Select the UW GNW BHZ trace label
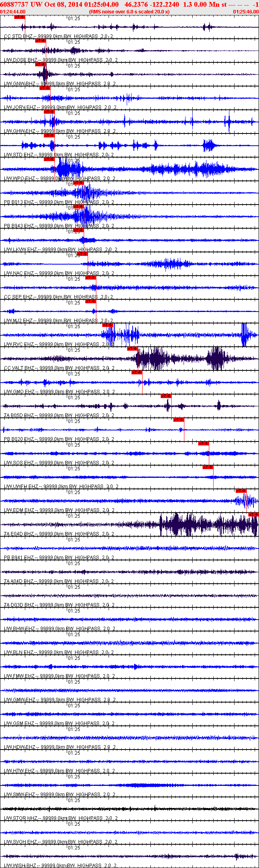 tap(60, 84)
